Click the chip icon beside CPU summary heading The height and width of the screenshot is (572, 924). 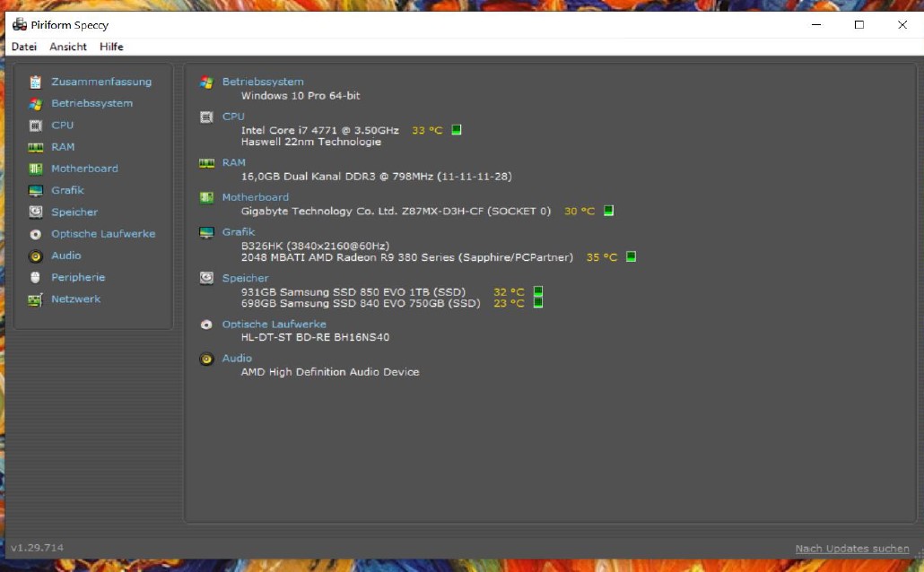[206, 117]
